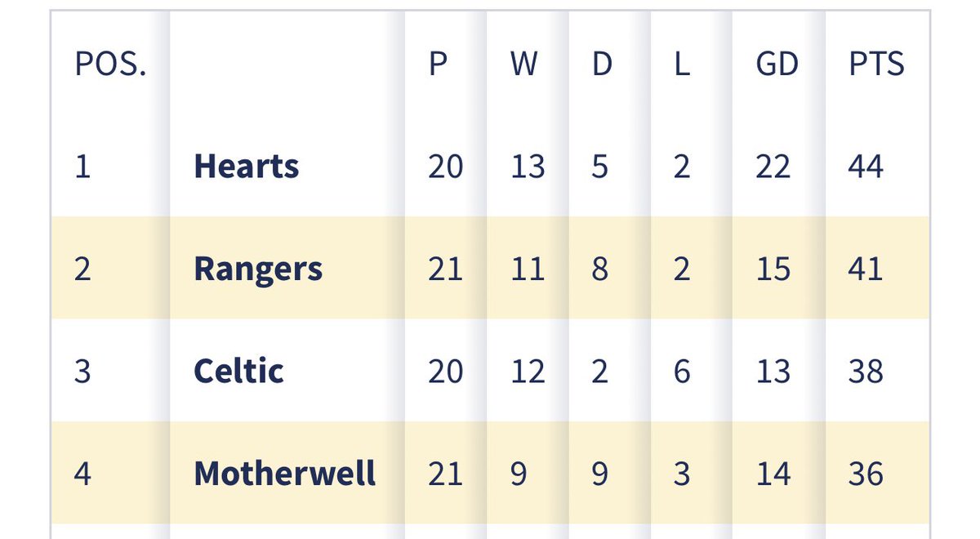Open the Hearts team link
The width and height of the screenshot is (980, 539).
tap(246, 167)
